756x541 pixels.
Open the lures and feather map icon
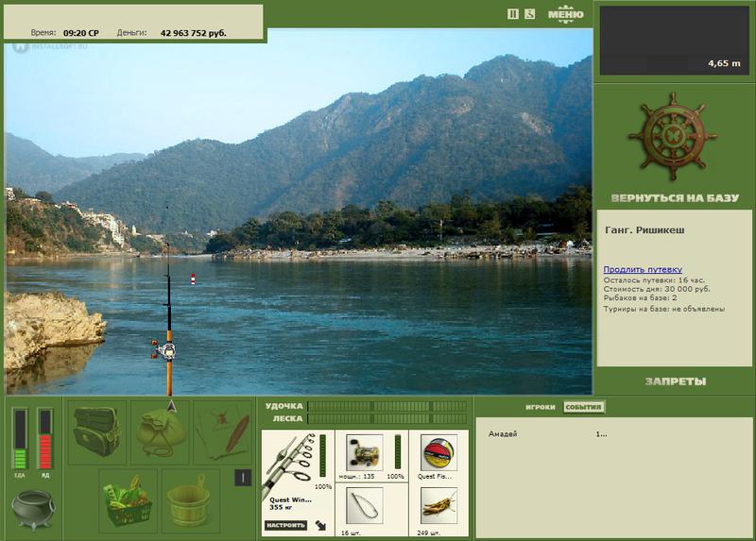point(222,432)
